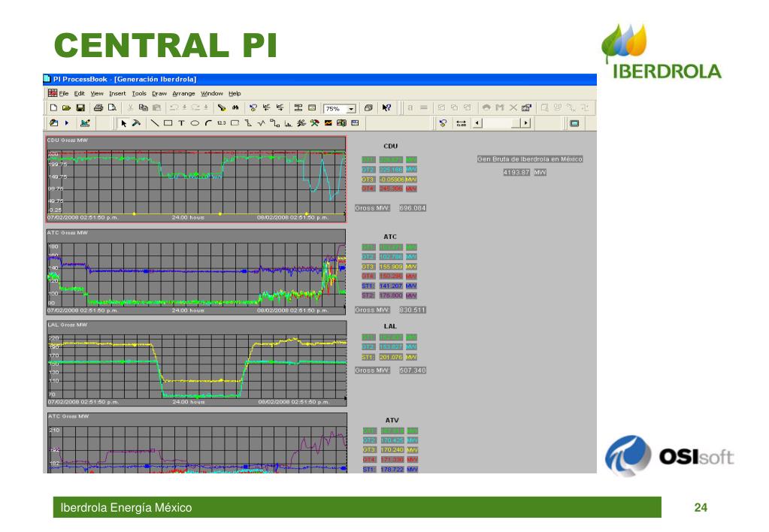Select the 12.3 Value tool
This screenshot has width=769, height=532.
click(221, 123)
